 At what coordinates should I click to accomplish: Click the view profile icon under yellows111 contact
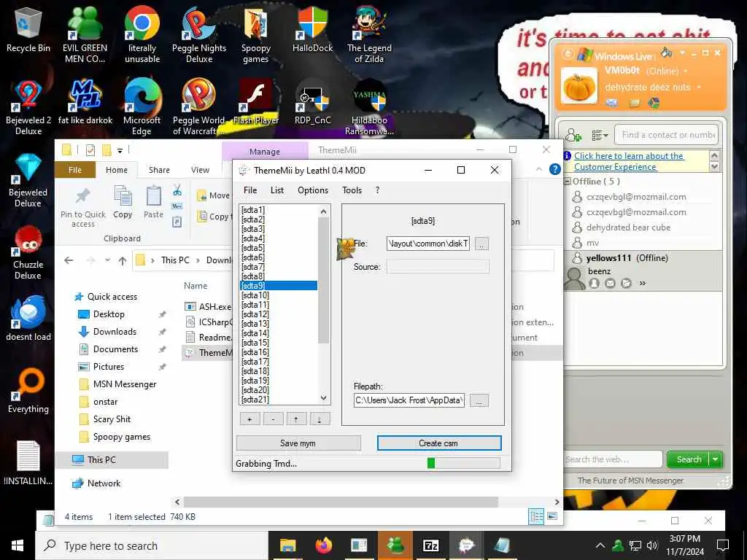pyautogui.click(x=594, y=284)
